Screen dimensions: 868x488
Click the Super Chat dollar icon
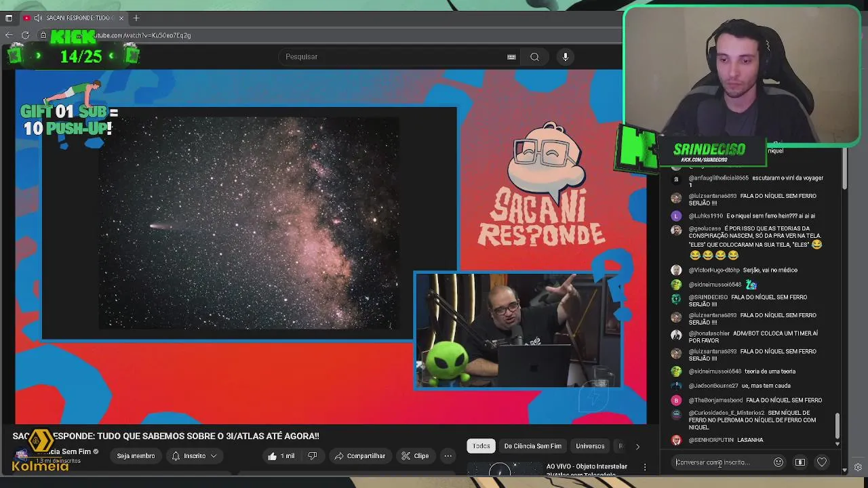[x=800, y=462]
